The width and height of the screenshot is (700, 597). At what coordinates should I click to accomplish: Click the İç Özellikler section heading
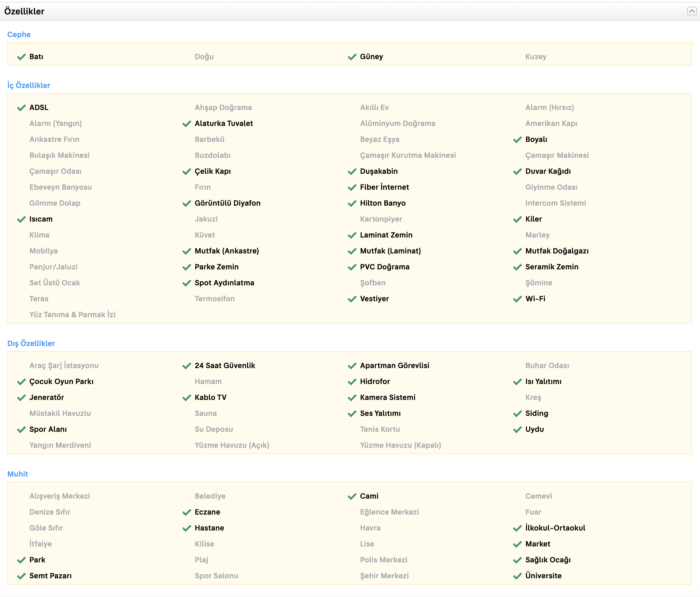point(29,85)
